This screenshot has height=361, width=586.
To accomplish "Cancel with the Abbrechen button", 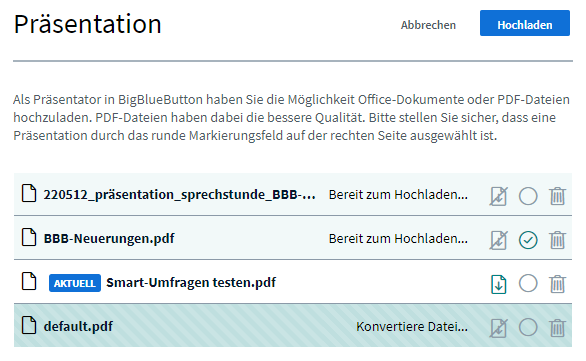I will coord(428,25).
